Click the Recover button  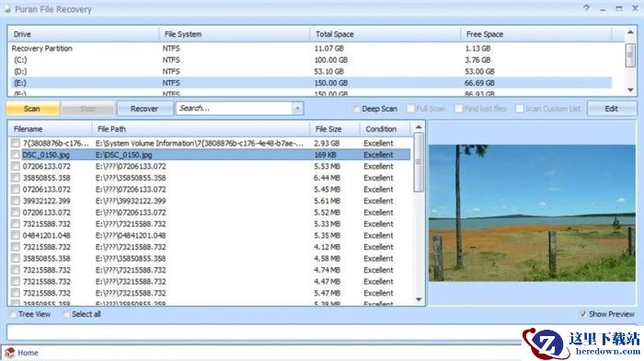[144, 109]
